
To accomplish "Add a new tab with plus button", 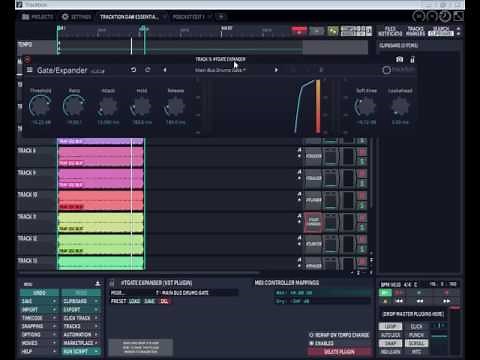I will tap(221, 16).
